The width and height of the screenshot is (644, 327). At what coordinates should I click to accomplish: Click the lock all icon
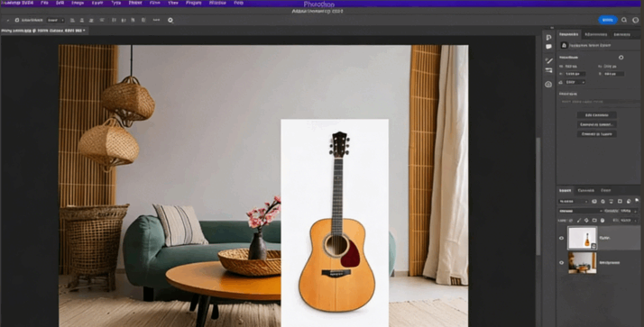(x=603, y=221)
